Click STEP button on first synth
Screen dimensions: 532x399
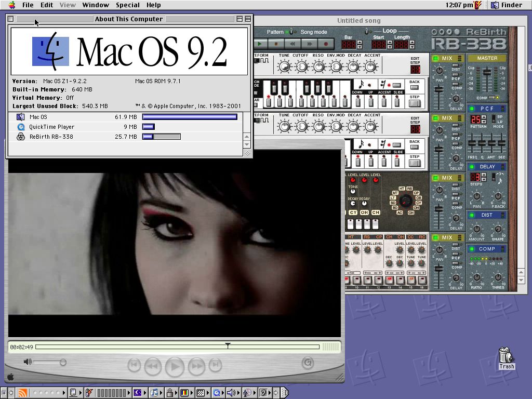pos(414,103)
